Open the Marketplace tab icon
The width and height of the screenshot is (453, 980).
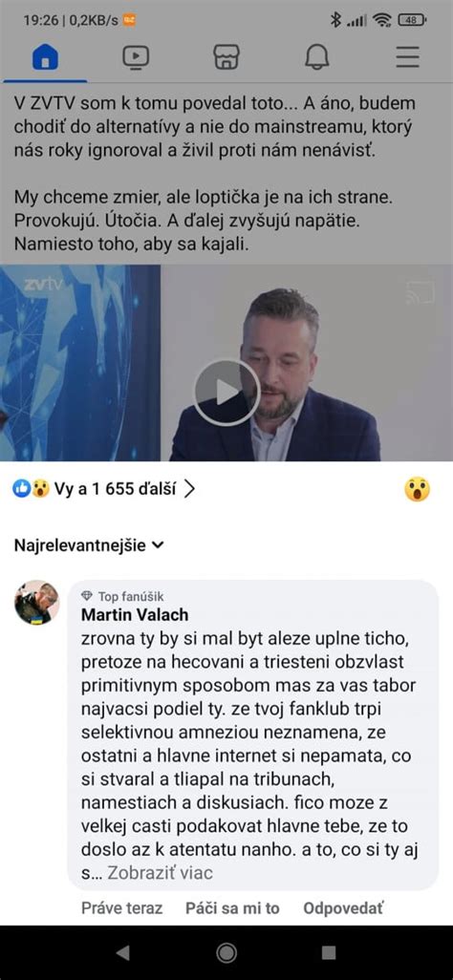226,57
